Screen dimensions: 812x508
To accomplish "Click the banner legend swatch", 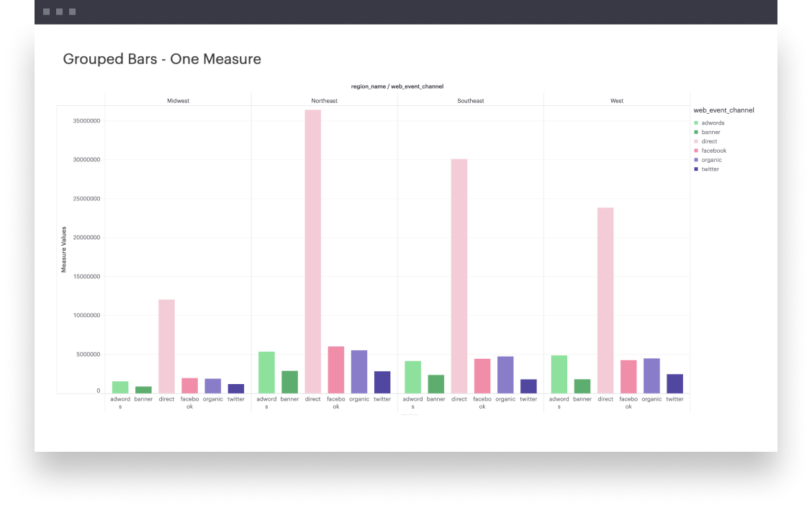I will 697,132.
